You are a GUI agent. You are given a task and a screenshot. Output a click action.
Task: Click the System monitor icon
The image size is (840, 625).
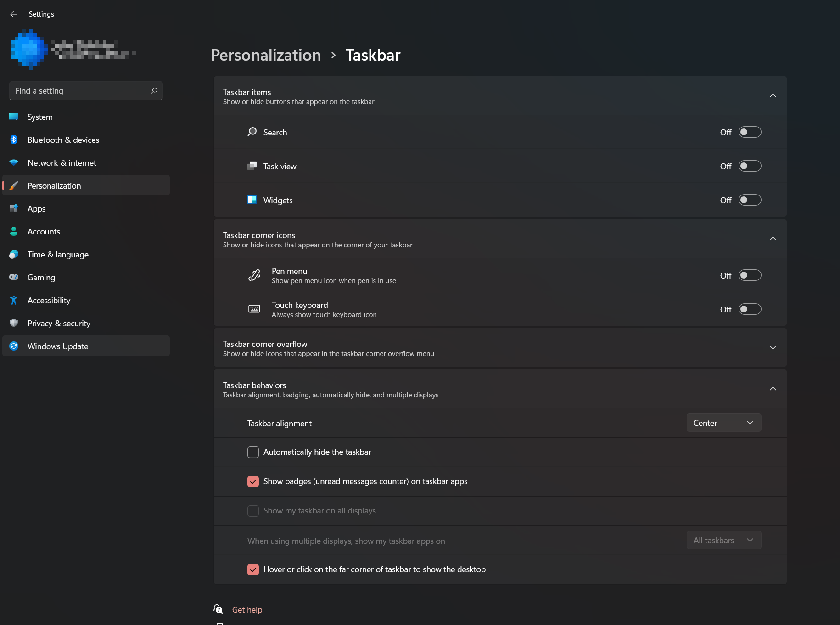pyautogui.click(x=14, y=117)
